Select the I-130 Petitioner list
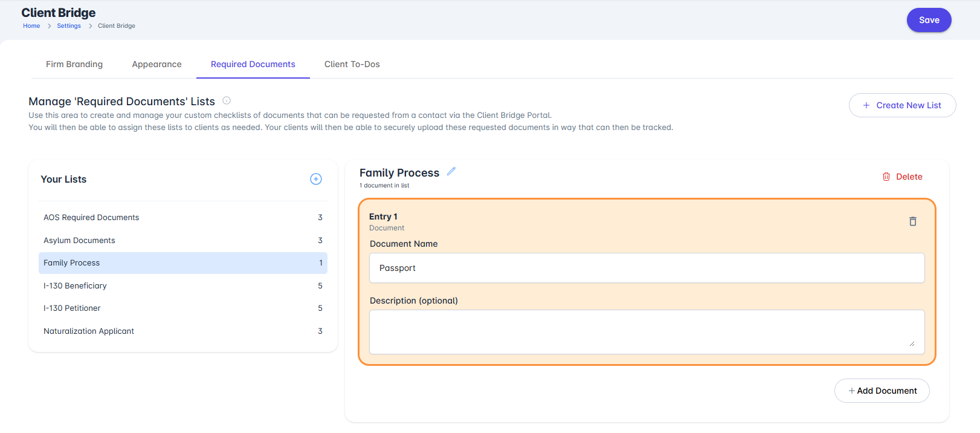 [72, 308]
